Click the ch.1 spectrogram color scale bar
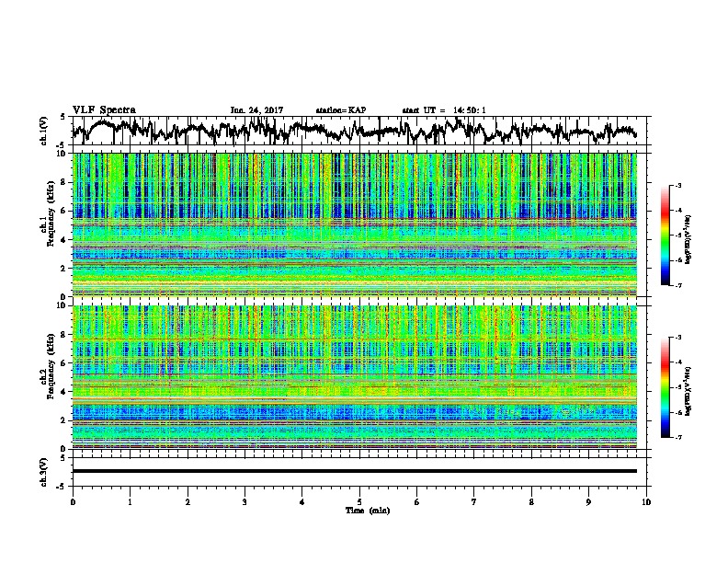The image size is (728, 563). pyautogui.click(x=665, y=236)
